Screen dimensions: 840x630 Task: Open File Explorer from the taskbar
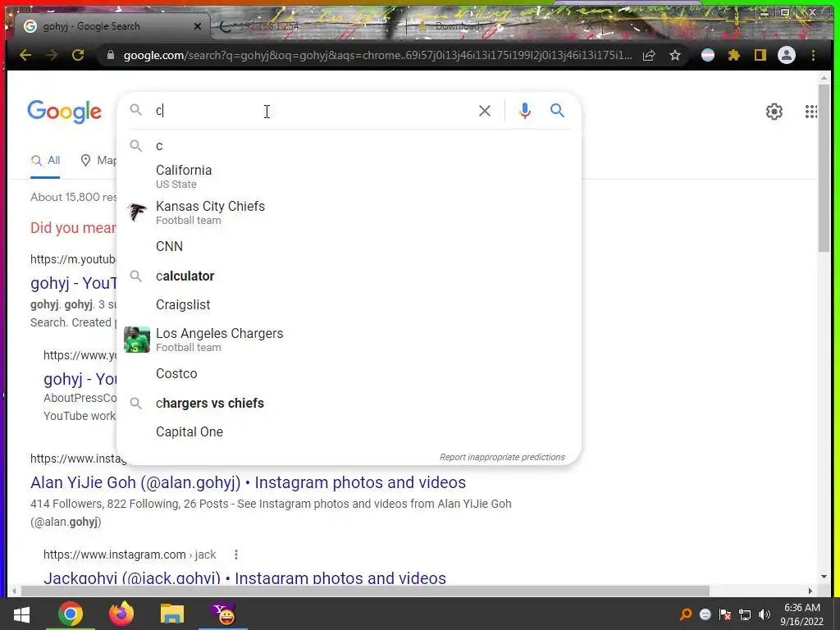pyautogui.click(x=172, y=614)
